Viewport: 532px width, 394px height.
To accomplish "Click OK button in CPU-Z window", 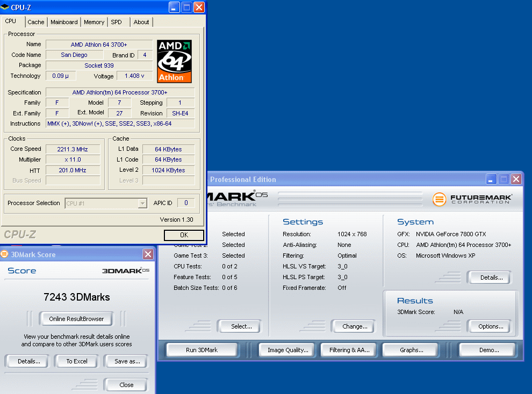I will 184,235.
